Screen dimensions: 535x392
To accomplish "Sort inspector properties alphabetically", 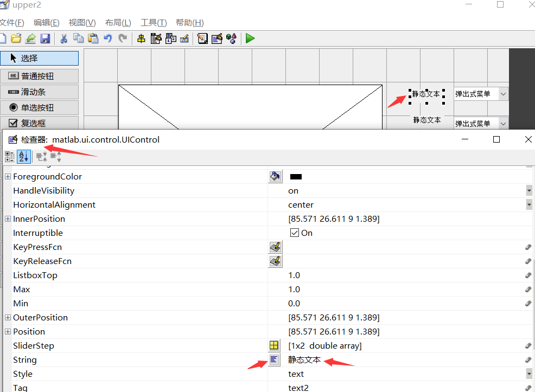I will (24, 157).
